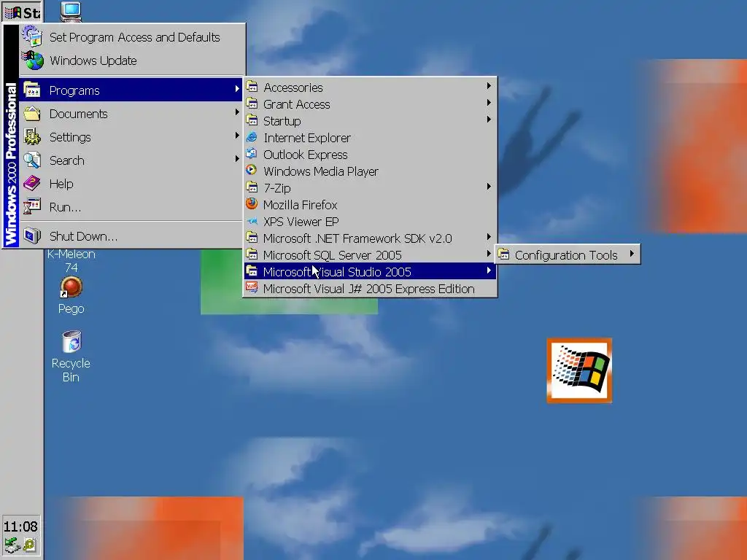
Task: Launch Windows Media Player
Action: tap(370, 171)
